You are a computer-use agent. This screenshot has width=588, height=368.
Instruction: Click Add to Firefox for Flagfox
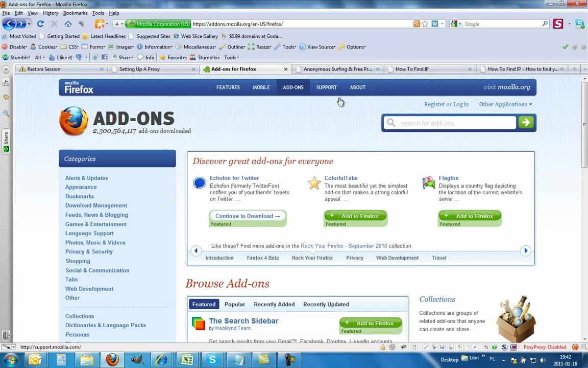click(x=470, y=216)
